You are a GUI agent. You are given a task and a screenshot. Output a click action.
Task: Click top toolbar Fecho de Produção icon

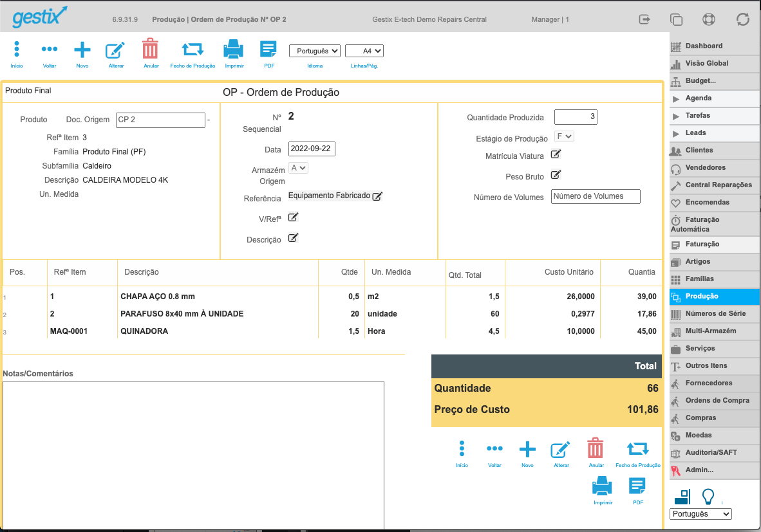193,49
